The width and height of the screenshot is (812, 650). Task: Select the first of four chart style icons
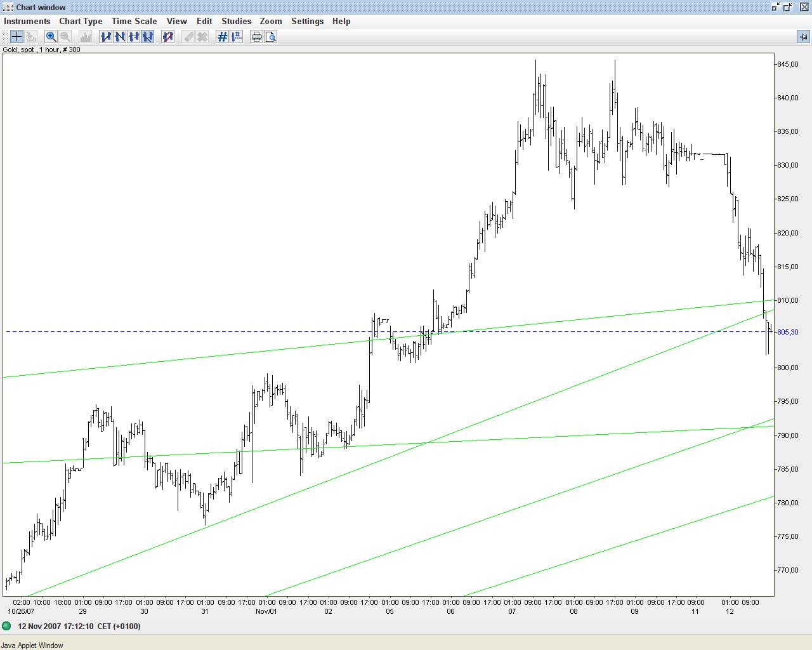(x=106, y=37)
